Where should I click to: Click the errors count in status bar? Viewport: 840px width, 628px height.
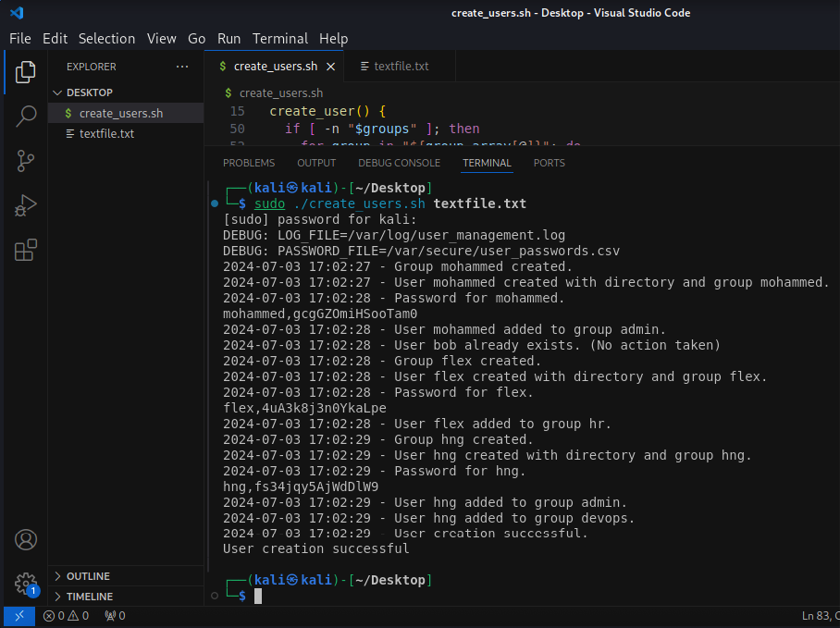[54, 616]
